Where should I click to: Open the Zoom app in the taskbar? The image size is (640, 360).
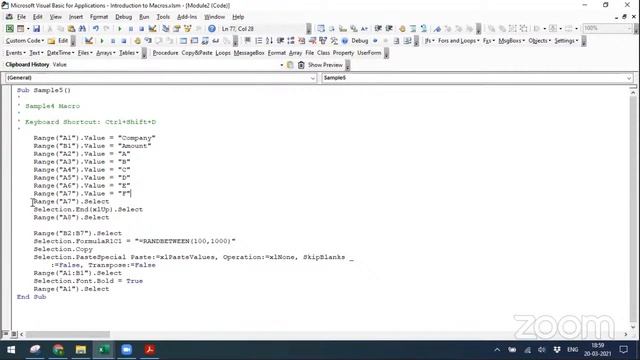127,350
